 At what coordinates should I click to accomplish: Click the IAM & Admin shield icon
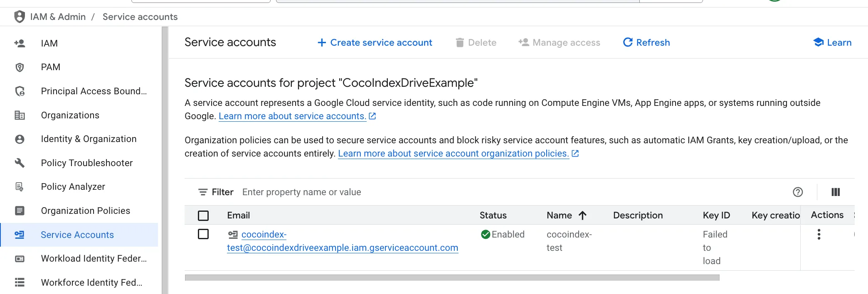[20, 17]
